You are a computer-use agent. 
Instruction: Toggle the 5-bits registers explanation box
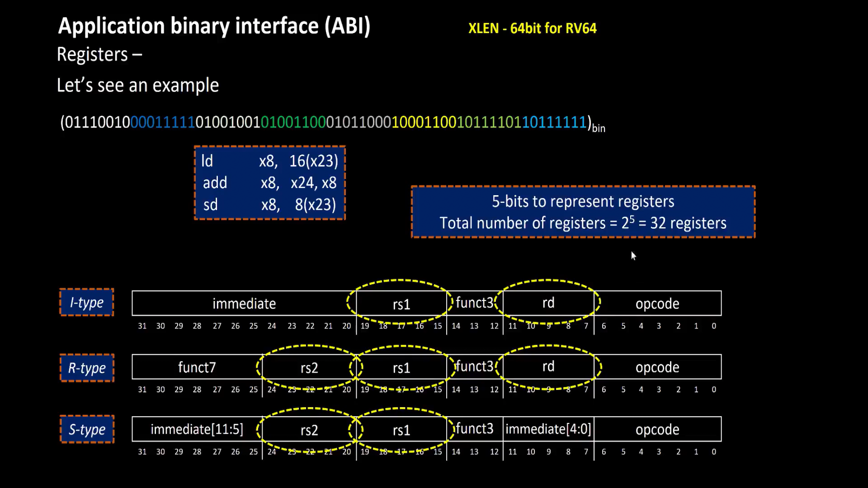582,211
